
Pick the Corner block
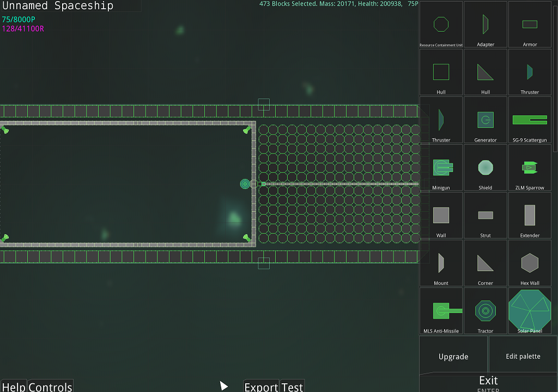click(x=486, y=263)
